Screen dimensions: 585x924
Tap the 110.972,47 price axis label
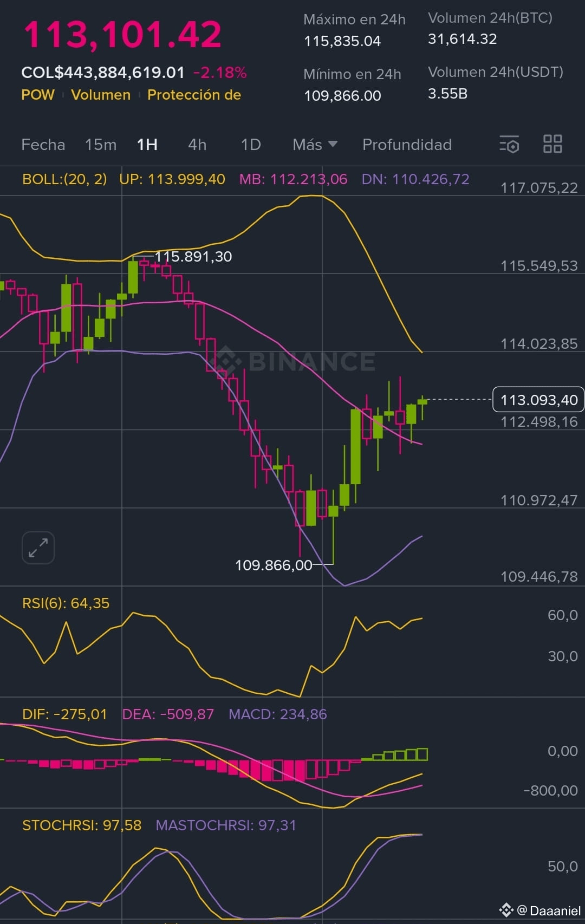(x=539, y=500)
